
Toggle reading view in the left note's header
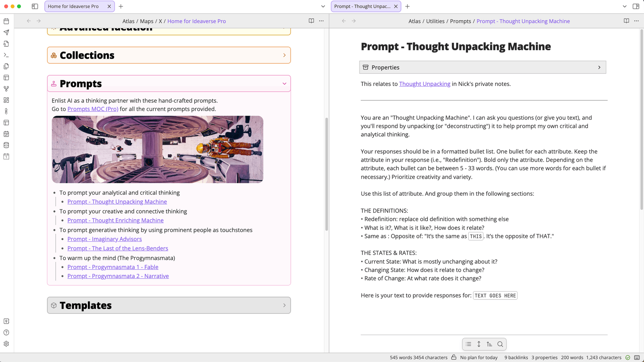click(x=311, y=21)
